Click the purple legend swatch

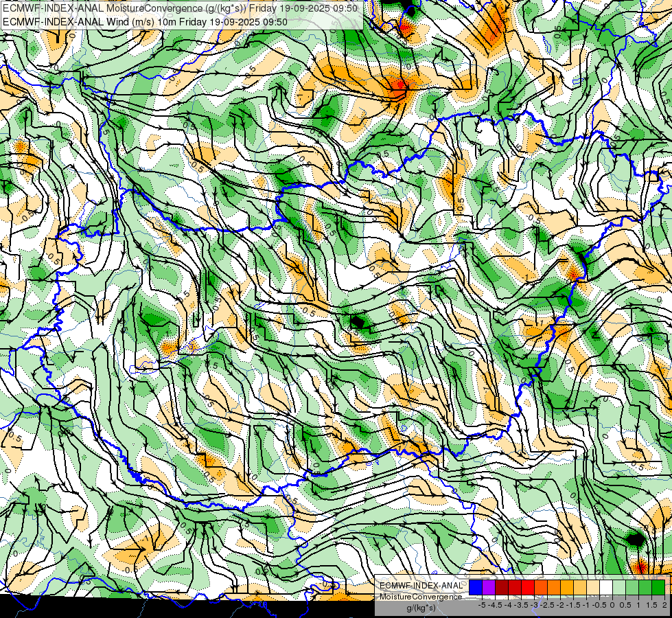click(x=489, y=587)
